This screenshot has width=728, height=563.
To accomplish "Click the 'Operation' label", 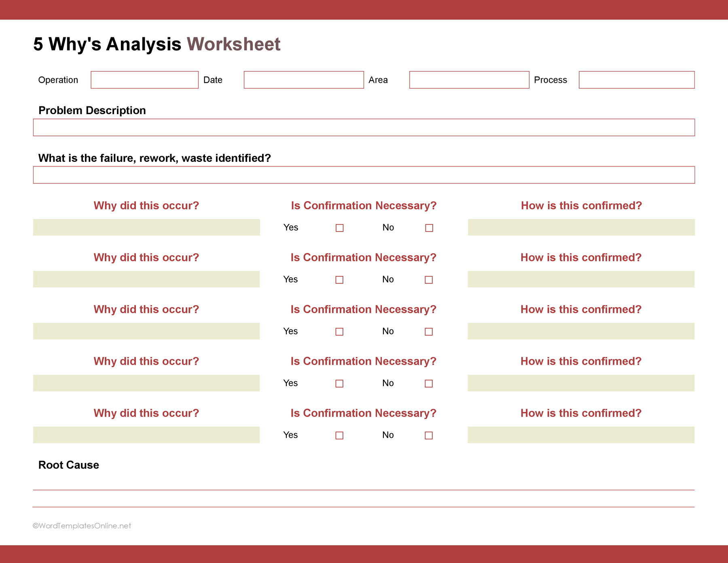I will [x=58, y=80].
